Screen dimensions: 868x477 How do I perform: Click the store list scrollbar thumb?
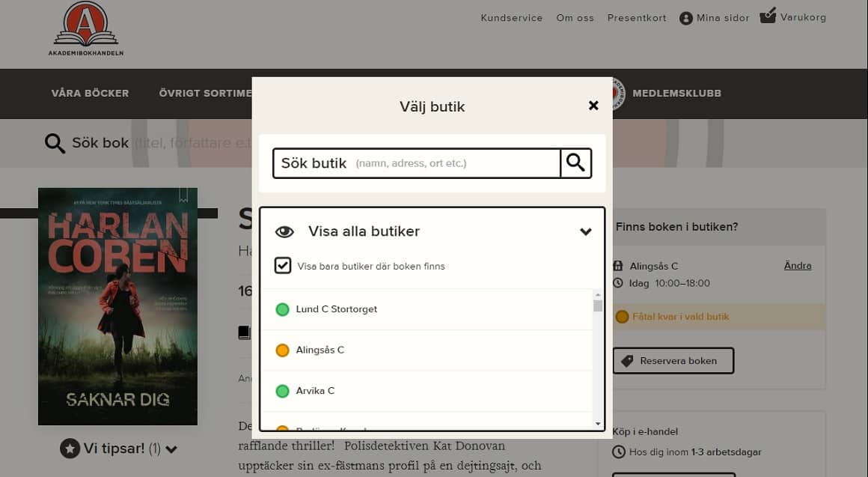(598, 306)
